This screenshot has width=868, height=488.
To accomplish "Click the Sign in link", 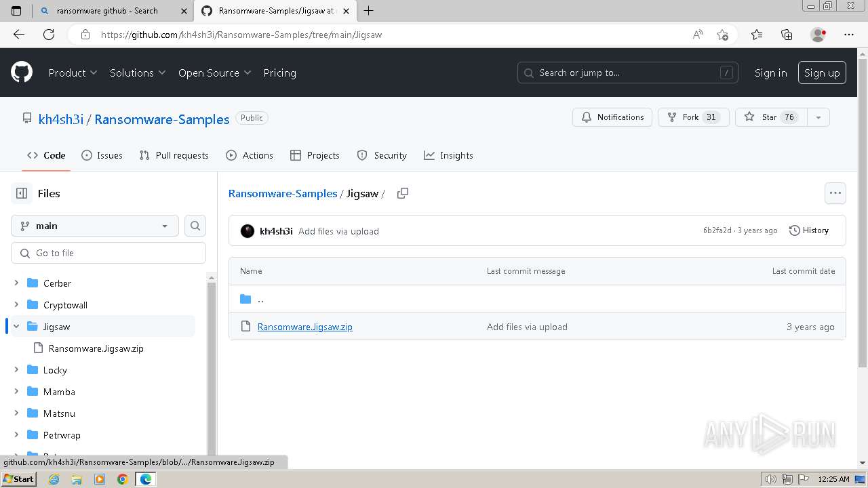I will click(770, 73).
